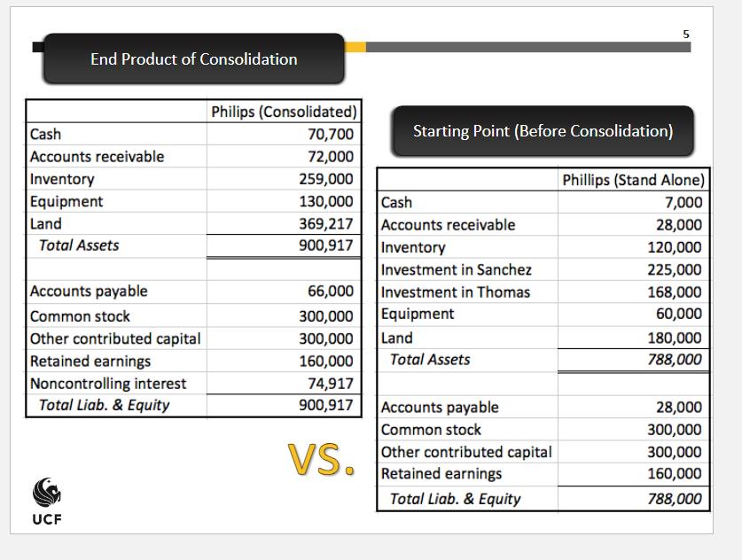The height and width of the screenshot is (560, 742).
Task: Select the Starting Point (Before Consolidation) banner
Action: tap(543, 131)
